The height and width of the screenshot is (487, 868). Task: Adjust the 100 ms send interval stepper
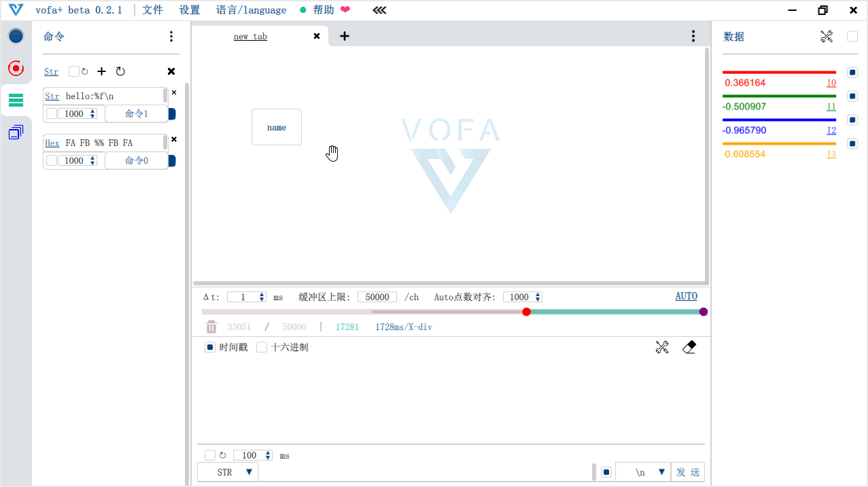tap(268, 455)
